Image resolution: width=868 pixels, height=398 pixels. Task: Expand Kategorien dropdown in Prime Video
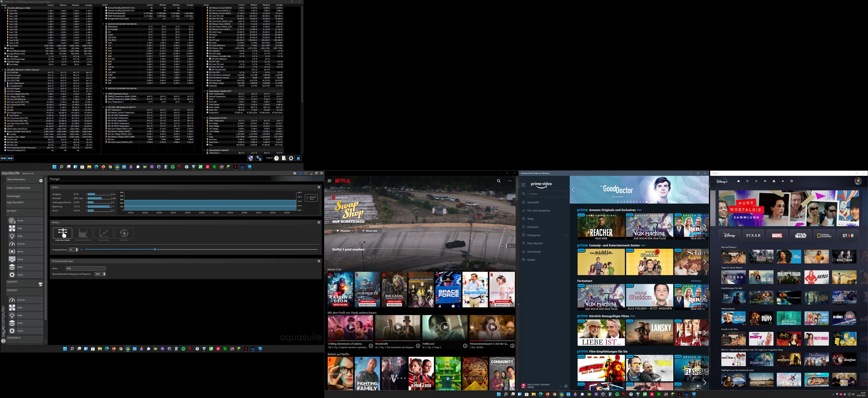[x=566, y=235]
